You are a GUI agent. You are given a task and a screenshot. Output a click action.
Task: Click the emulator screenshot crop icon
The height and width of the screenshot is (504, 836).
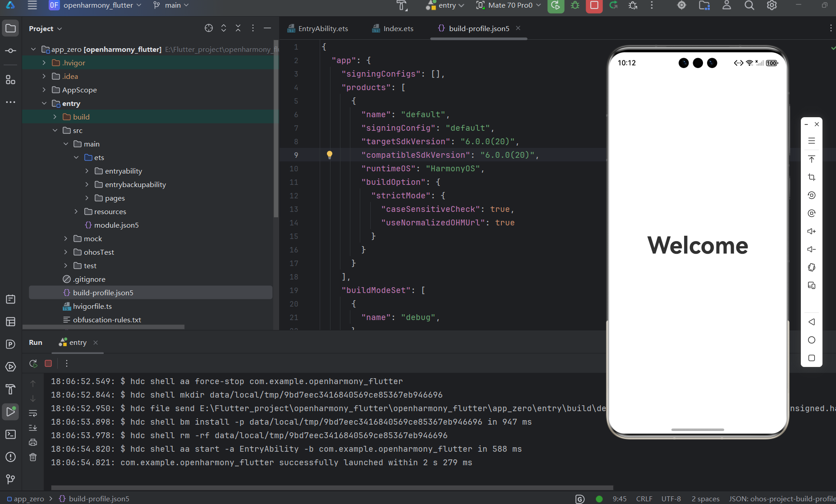pos(812,177)
